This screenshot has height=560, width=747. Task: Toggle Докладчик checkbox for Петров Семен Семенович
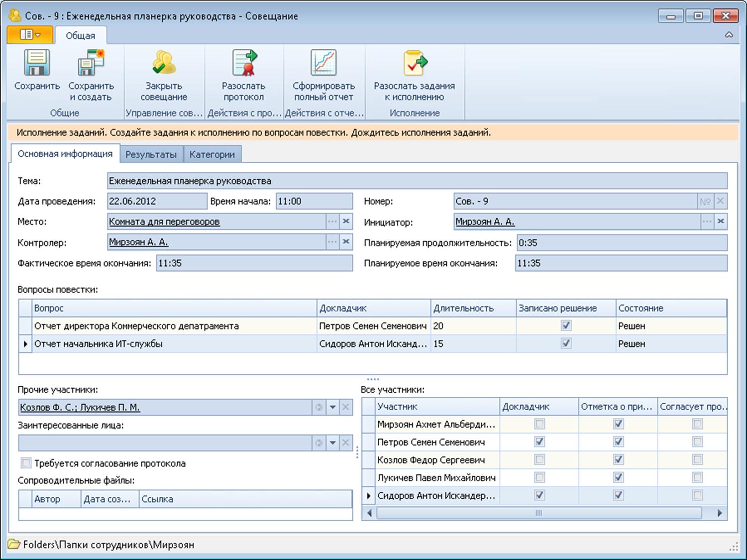[539, 442]
